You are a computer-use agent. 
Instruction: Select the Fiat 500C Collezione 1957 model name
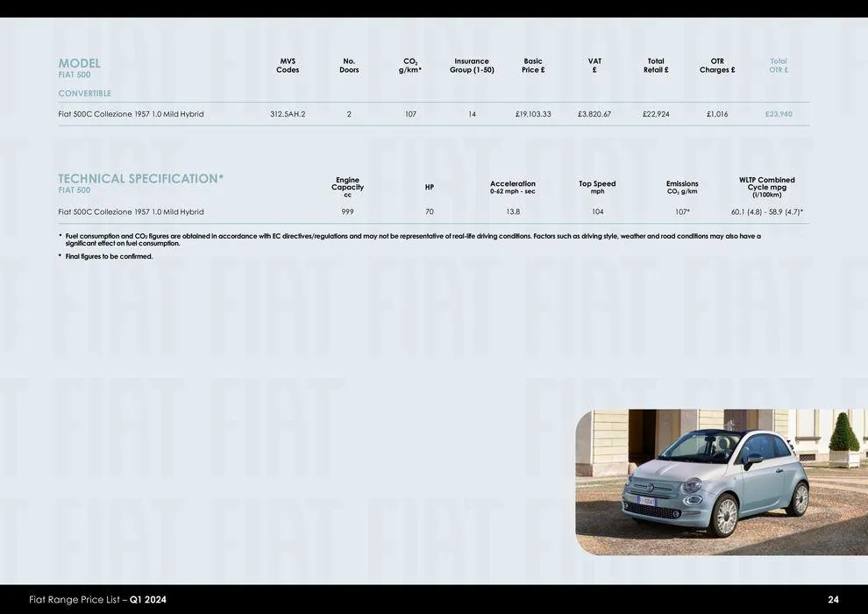pos(131,112)
